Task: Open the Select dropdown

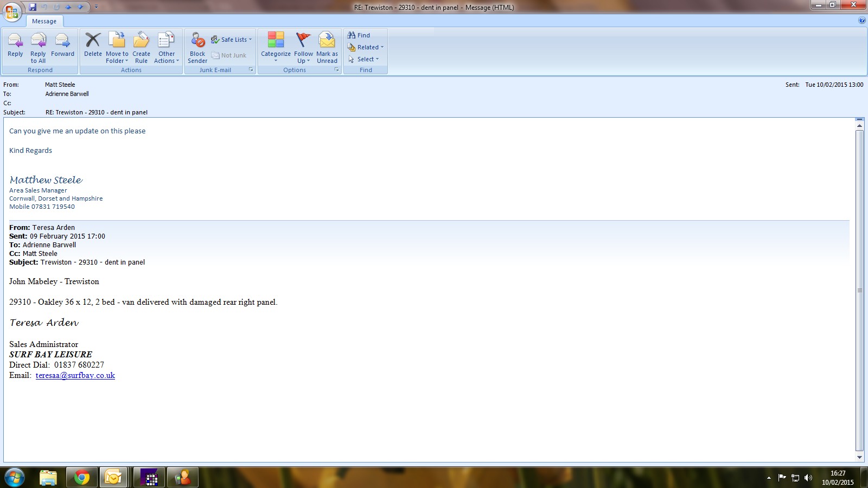Action: click(364, 59)
